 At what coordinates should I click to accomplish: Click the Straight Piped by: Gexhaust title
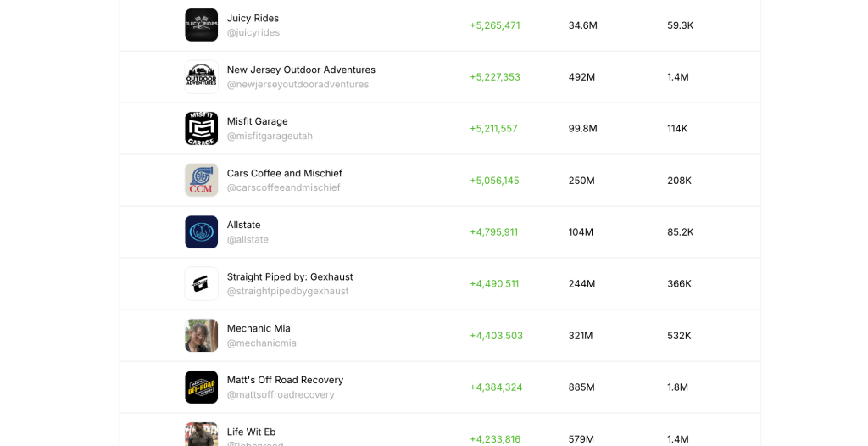coord(290,276)
